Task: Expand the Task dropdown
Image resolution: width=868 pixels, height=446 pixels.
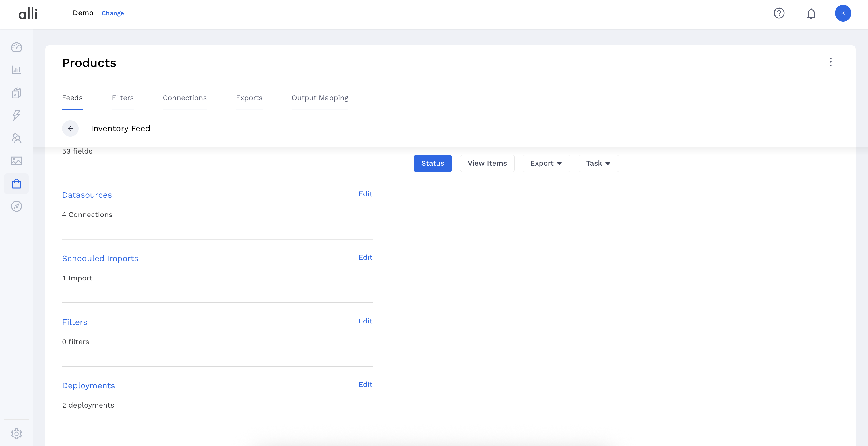Action: coord(598,163)
